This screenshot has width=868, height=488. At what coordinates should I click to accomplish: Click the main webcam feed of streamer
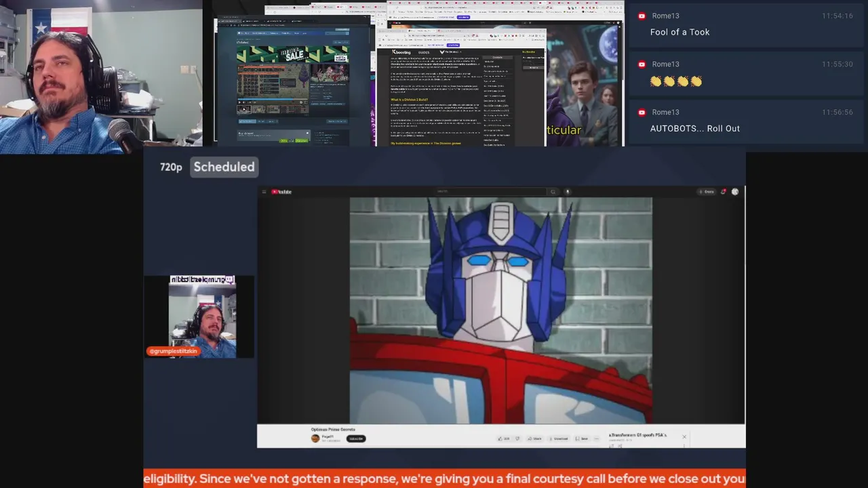coord(101,77)
